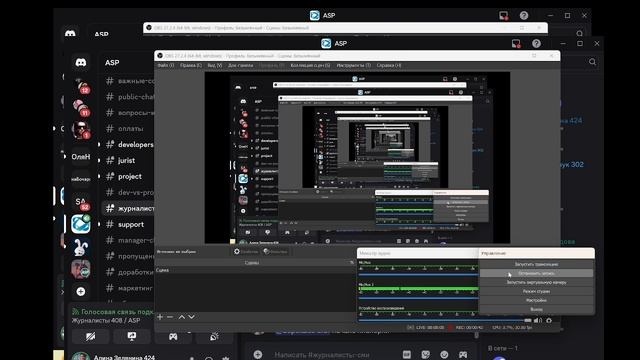Open Discord home via the Discord logo

coord(80,62)
